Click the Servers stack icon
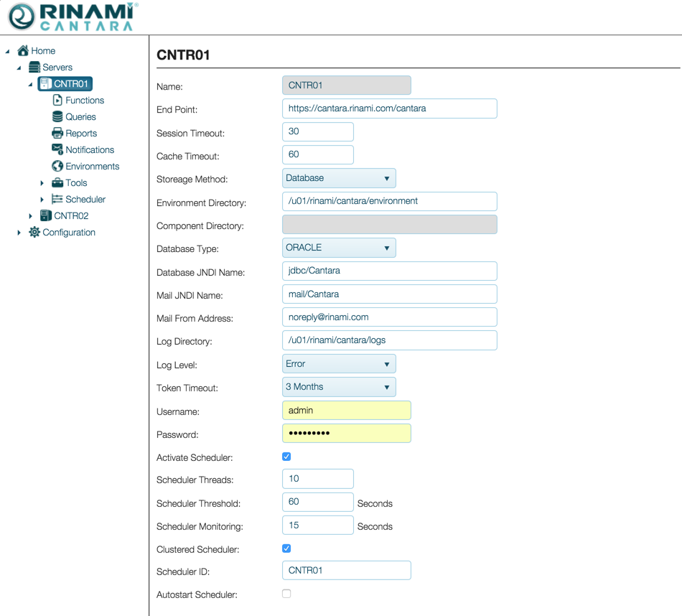The width and height of the screenshot is (682, 616). (34, 67)
